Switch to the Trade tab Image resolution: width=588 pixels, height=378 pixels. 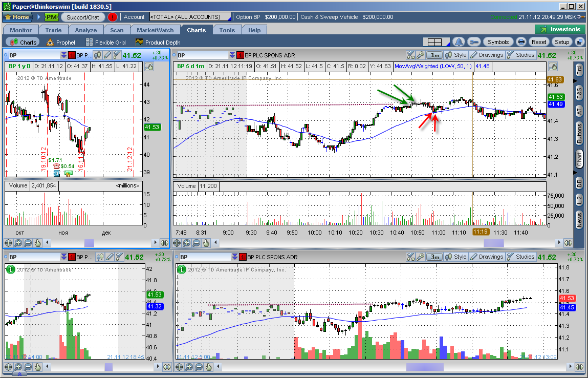[54, 30]
